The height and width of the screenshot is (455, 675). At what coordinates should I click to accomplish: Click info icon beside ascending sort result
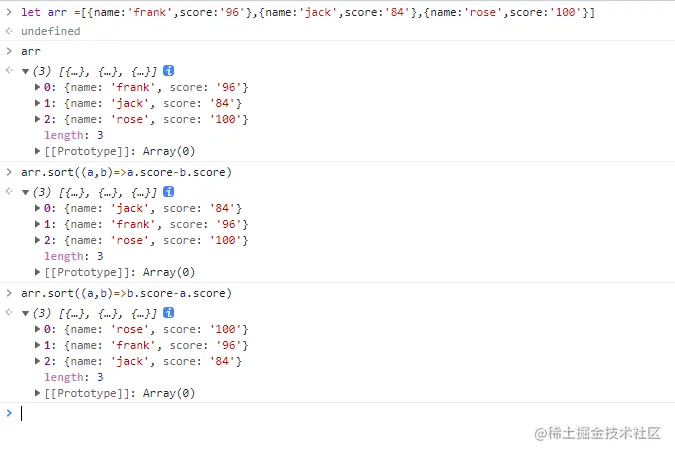pyautogui.click(x=168, y=192)
